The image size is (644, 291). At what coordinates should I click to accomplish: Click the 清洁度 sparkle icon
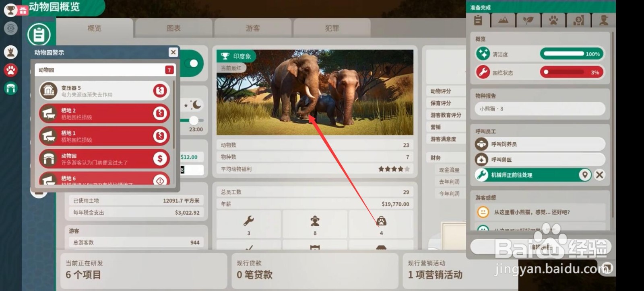483,53
